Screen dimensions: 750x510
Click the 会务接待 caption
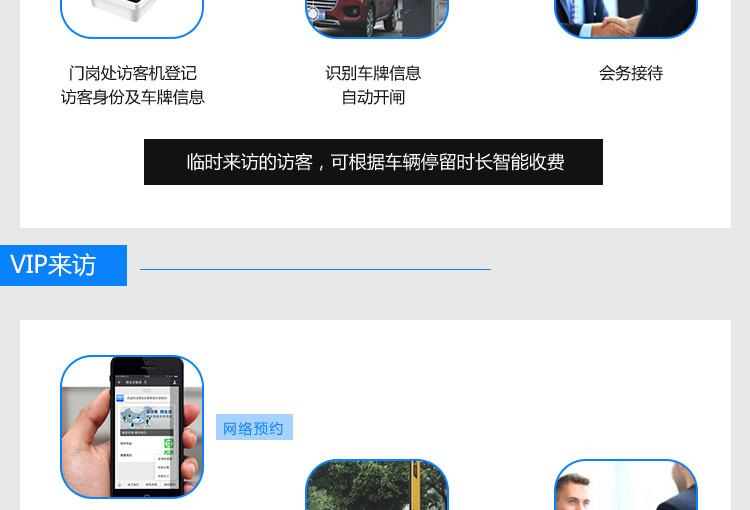[631, 73]
